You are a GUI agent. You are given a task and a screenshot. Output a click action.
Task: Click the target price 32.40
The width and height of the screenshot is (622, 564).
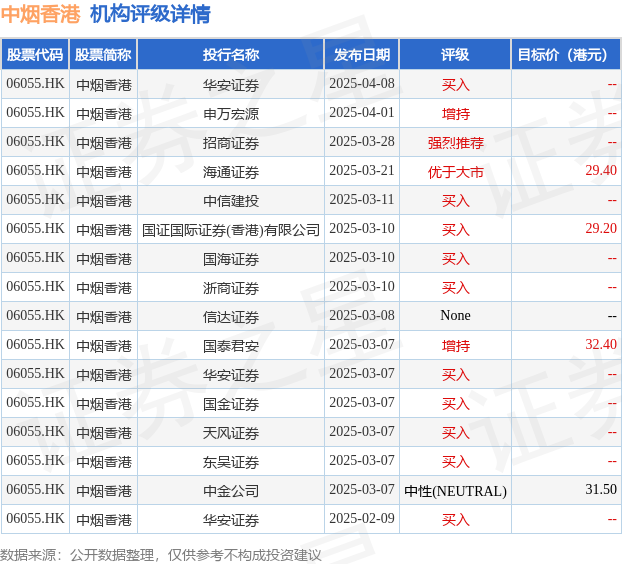[x=601, y=344]
